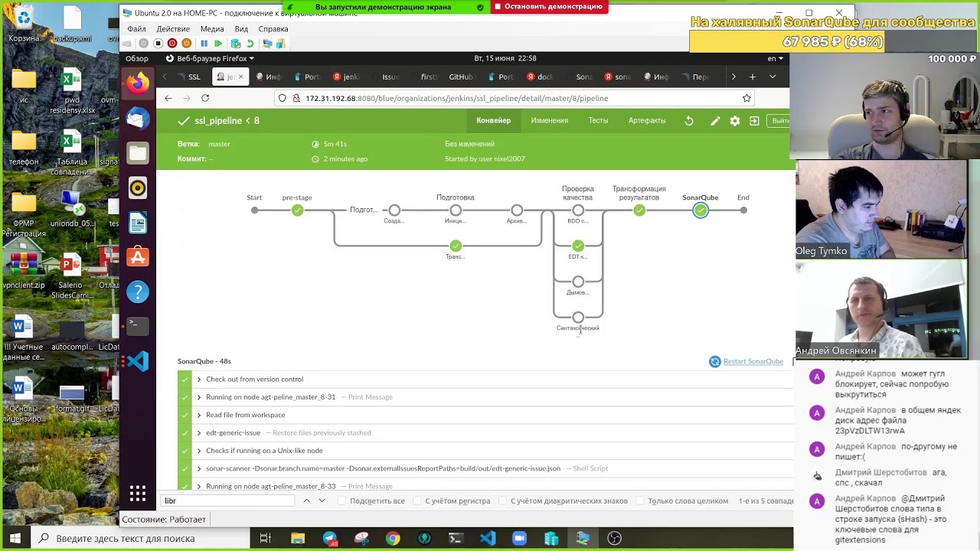Enable the С учётом регистра checkbox
Screen dimensions: 980x551
(x=416, y=500)
